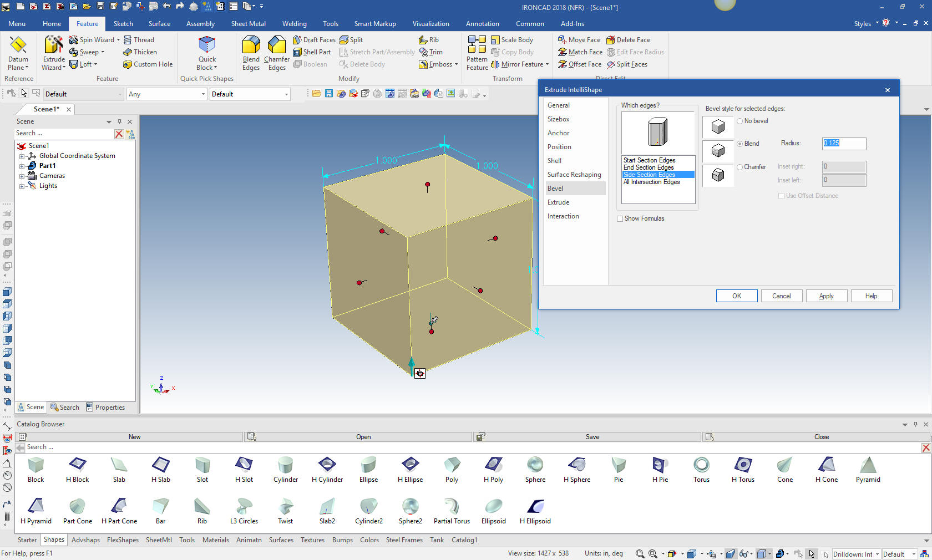Open the Extrude Wizard tool
This screenshot has height=560, width=932.
coord(54,53)
